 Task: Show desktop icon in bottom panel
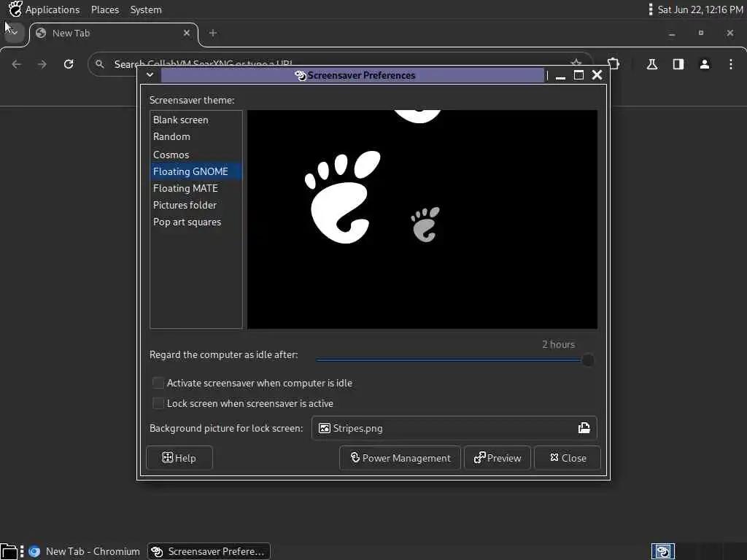point(9,551)
